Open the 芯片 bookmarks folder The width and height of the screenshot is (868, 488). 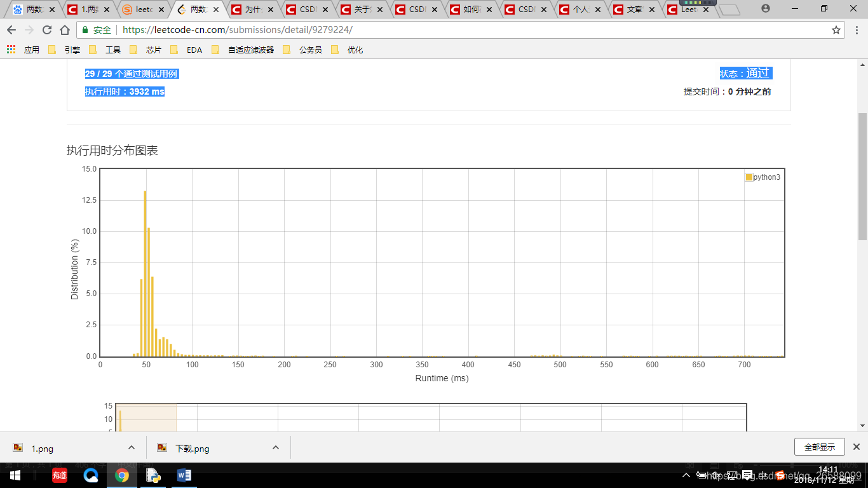[146, 50]
